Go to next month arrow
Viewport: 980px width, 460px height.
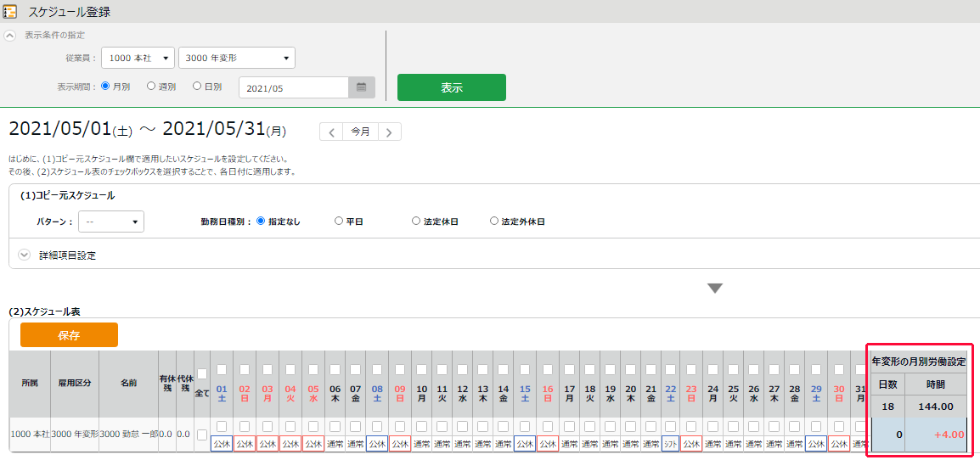click(x=390, y=132)
